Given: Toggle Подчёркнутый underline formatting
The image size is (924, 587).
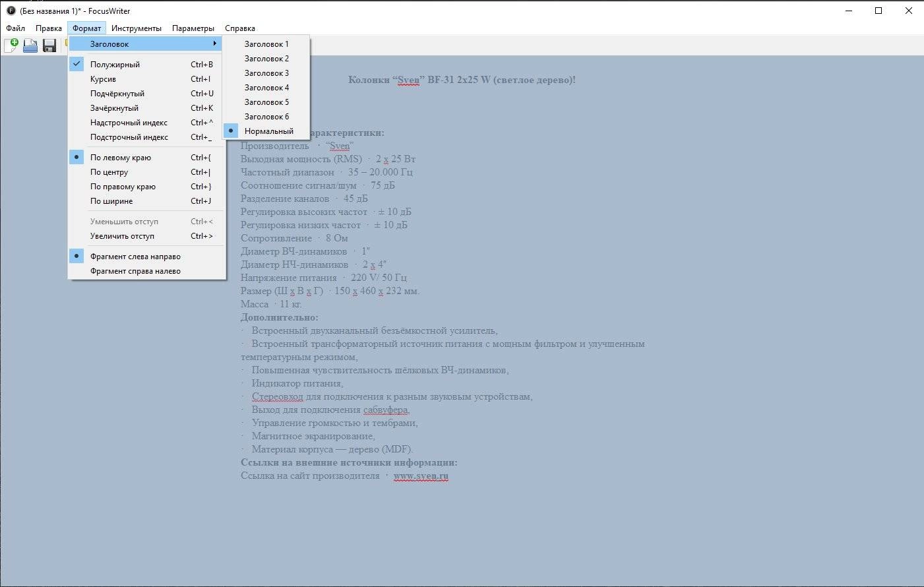Looking at the screenshot, I should [x=147, y=94].
